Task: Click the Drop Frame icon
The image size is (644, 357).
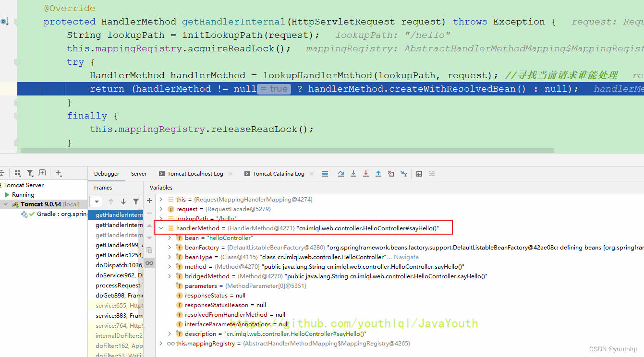Action: (x=391, y=174)
